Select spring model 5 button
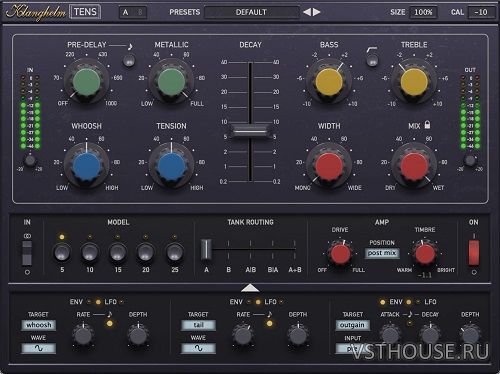Screen dimensions: 500x374 pyautogui.click(x=62, y=252)
